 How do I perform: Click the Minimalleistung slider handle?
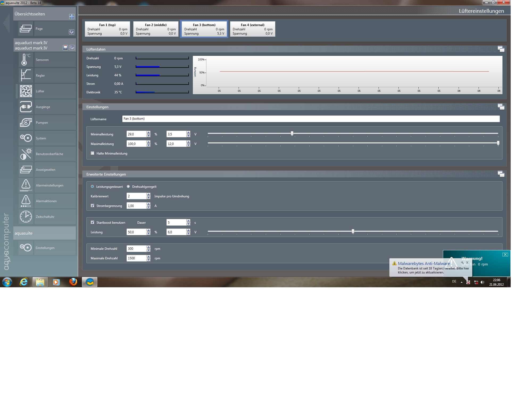click(x=292, y=134)
